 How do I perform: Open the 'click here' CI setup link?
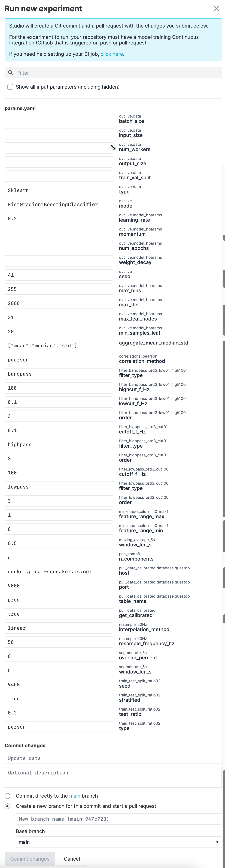111,54
